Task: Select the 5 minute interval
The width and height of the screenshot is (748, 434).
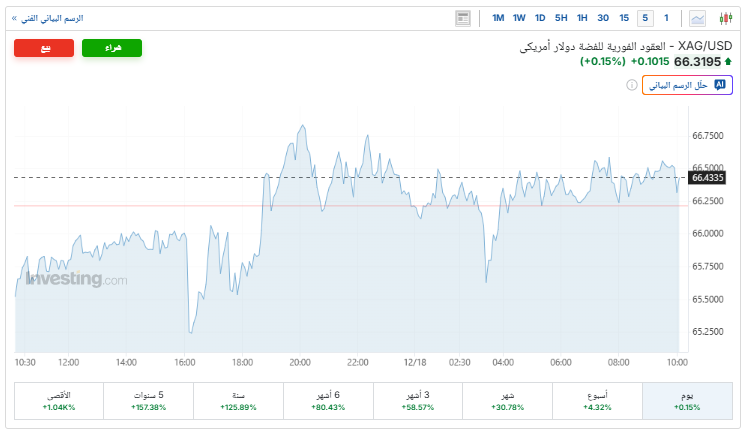Action: click(645, 18)
